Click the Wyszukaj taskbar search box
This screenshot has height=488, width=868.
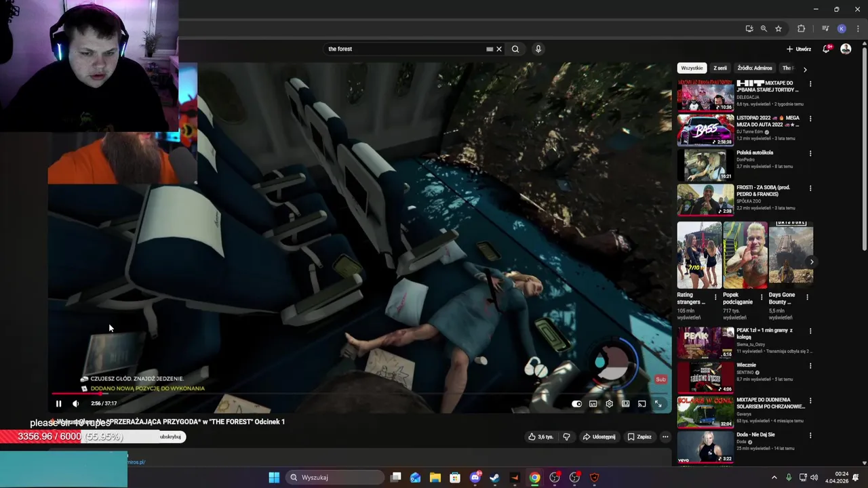336,477
